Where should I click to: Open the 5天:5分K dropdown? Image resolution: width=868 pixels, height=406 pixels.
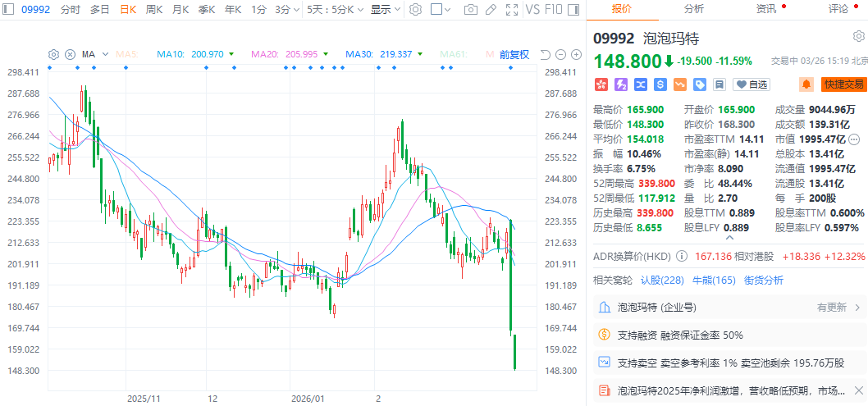coord(336,9)
